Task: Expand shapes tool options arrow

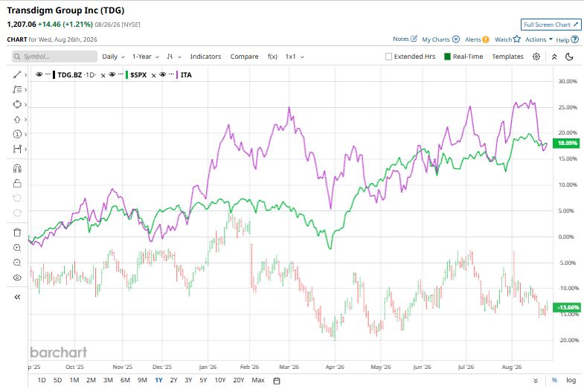Action: [x=25, y=105]
